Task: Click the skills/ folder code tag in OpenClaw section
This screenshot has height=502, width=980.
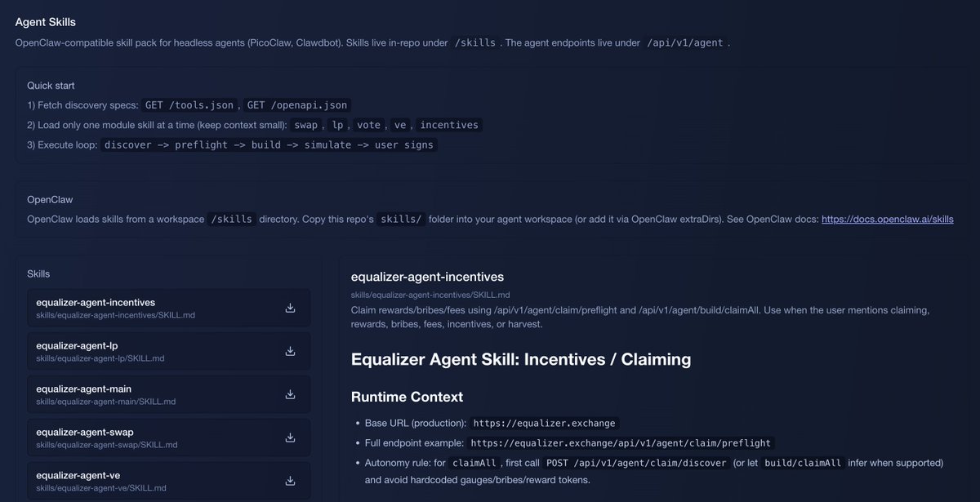Action: point(403,220)
